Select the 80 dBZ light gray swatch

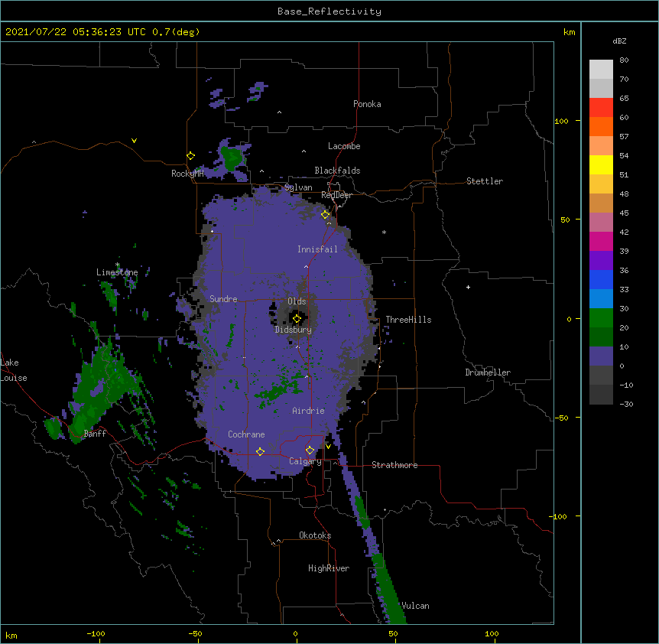pyautogui.click(x=601, y=70)
